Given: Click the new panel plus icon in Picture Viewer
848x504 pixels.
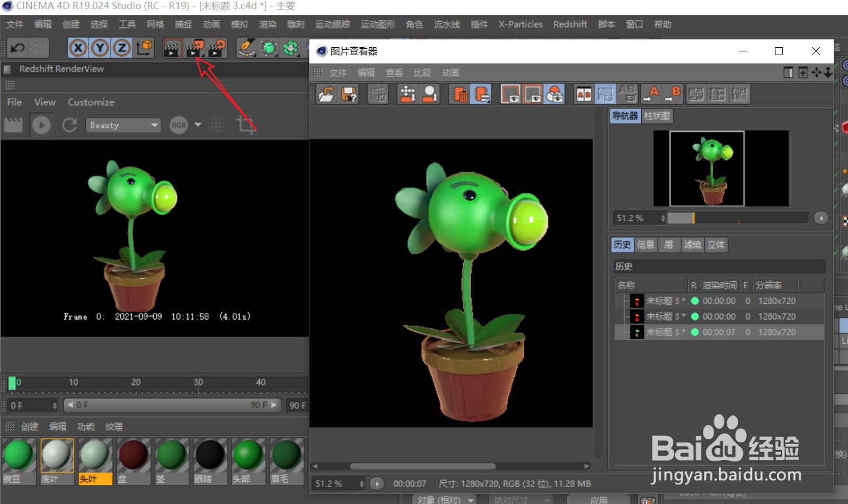Looking at the screenshot, I should tap(803, 73).
